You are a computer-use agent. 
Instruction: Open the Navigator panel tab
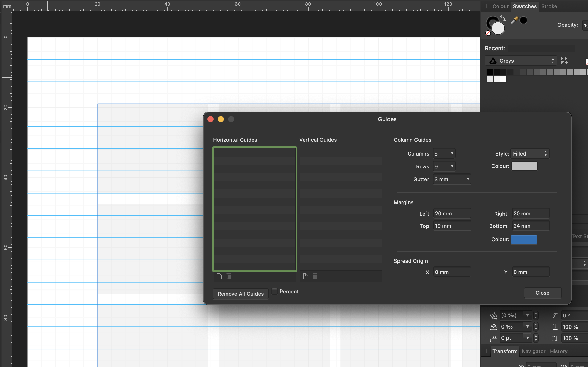[533, 351]
